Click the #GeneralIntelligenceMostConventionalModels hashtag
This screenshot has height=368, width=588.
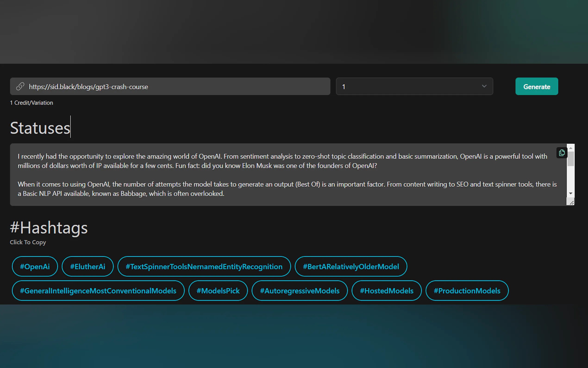(x=98, y=291)
